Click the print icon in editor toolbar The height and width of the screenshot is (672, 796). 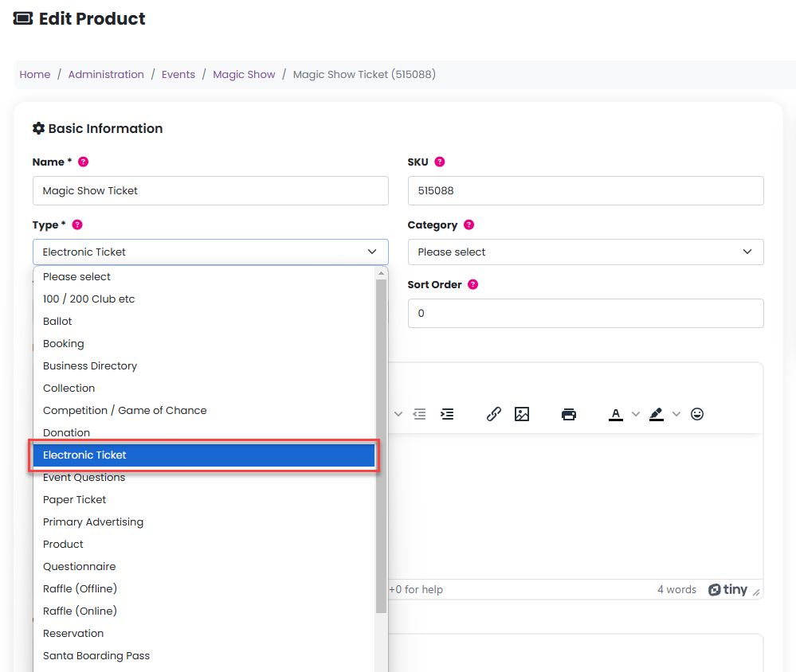(x=569, y=414)
